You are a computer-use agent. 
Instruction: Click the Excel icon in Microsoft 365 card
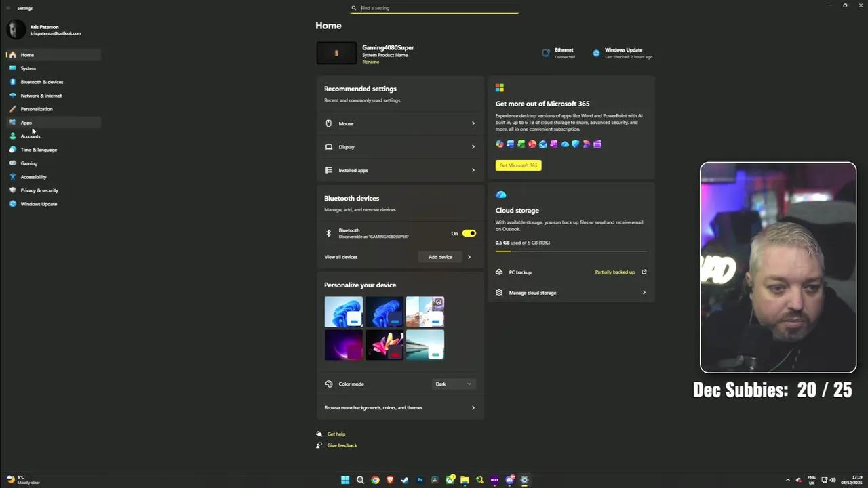(x=521, y=144)
